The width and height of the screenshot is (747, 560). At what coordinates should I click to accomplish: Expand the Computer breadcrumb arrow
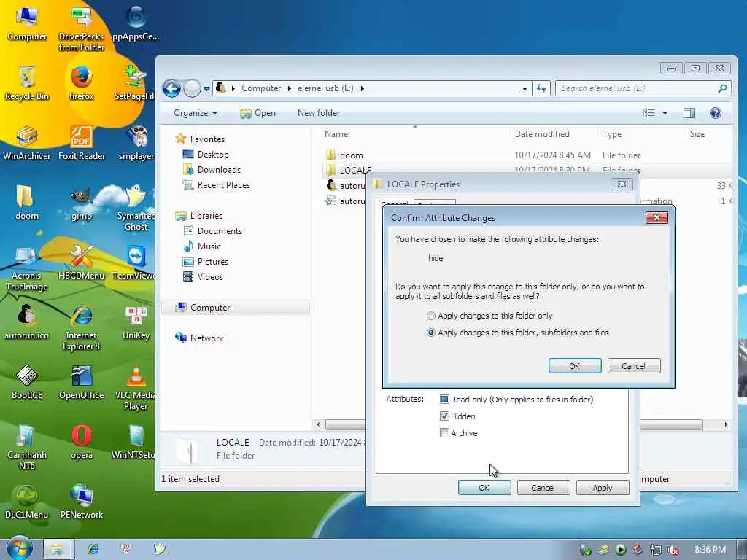click(289, 88)
